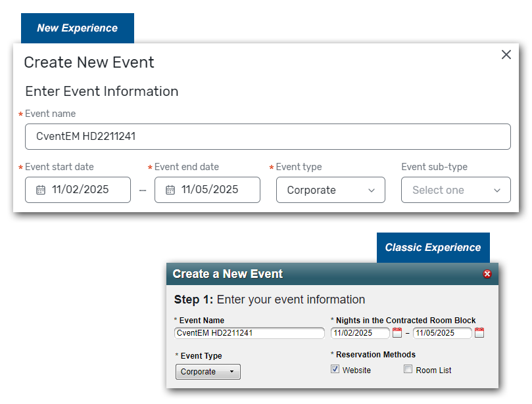Viewport: 532px width, 404px height.
Task: Uncheck the Website reservation method
Action: [x=335, y=370]
